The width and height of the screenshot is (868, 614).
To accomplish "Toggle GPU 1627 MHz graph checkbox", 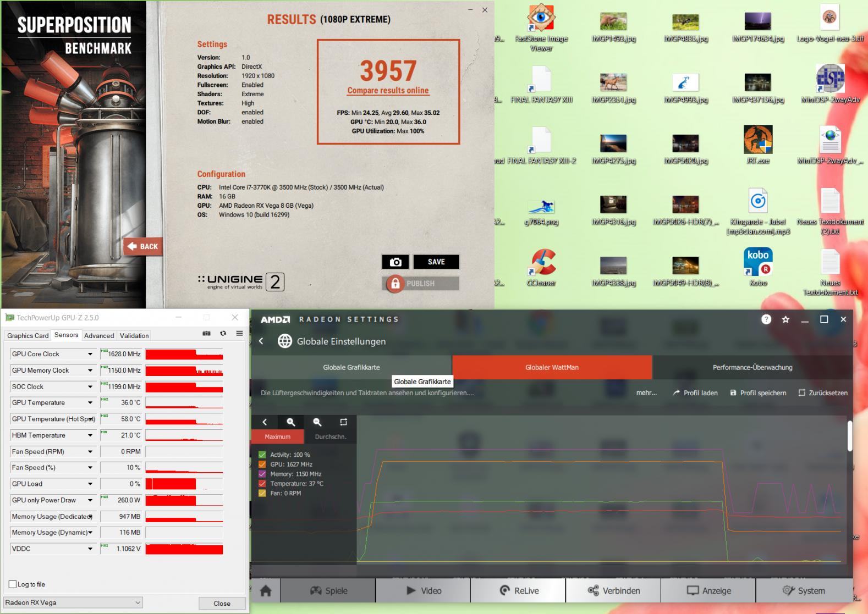I will (262, 464).
